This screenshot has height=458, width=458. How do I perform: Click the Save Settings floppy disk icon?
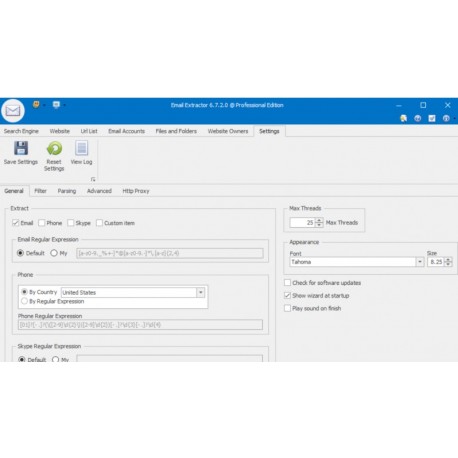[21, 148]
